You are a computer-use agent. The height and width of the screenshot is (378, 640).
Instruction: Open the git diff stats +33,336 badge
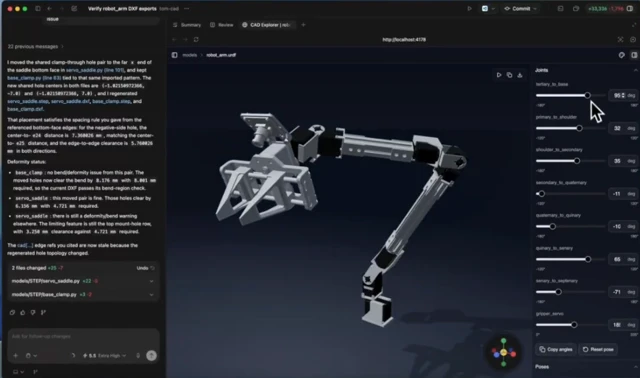point(606,9)
